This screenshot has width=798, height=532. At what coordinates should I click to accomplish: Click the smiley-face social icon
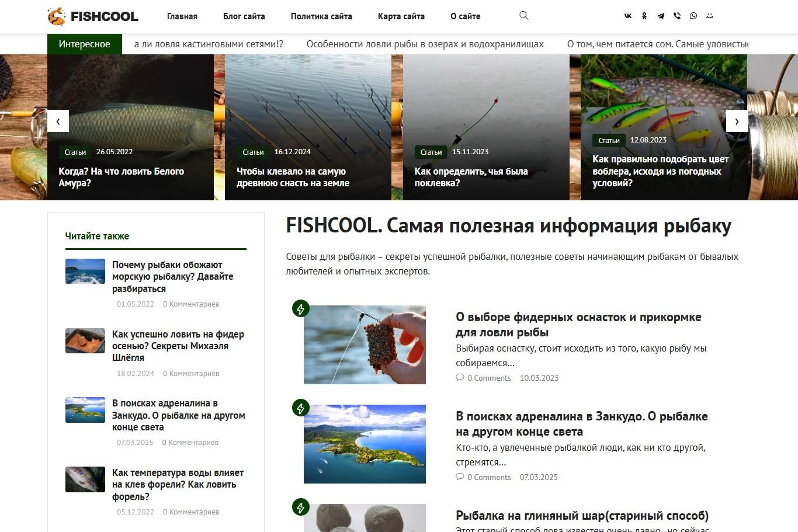pos(710,16)
